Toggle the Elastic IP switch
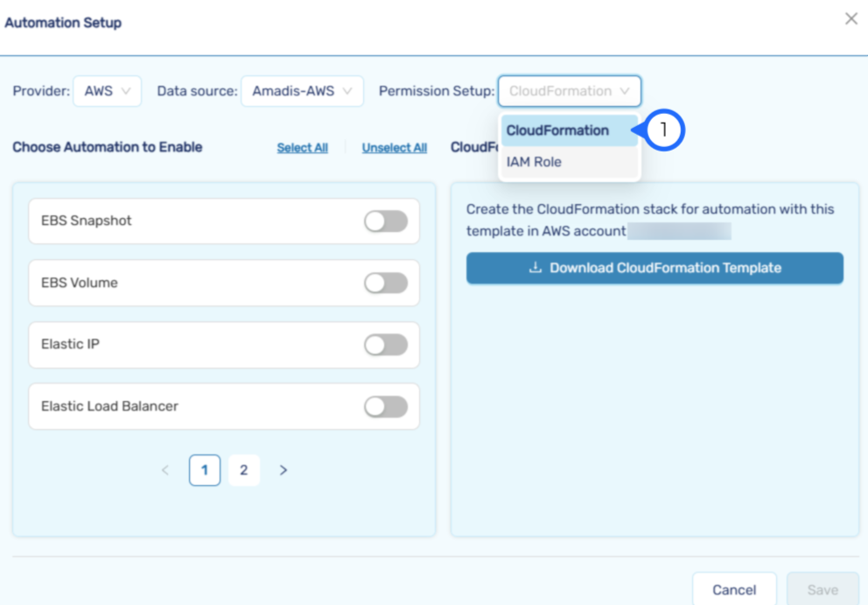 [x=386, y=345]
